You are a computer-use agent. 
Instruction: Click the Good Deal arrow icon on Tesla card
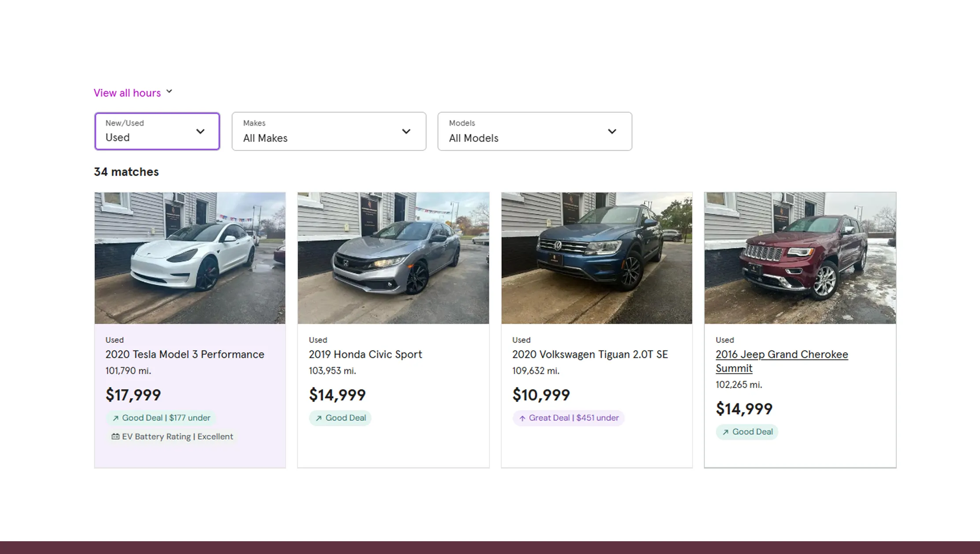pos(116,418)
